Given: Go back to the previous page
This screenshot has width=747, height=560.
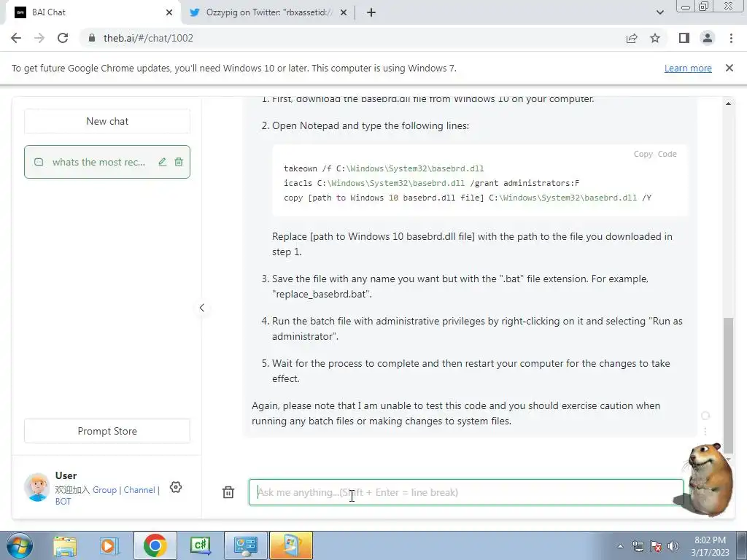Looking at the screenshot, I should point(16,38).
